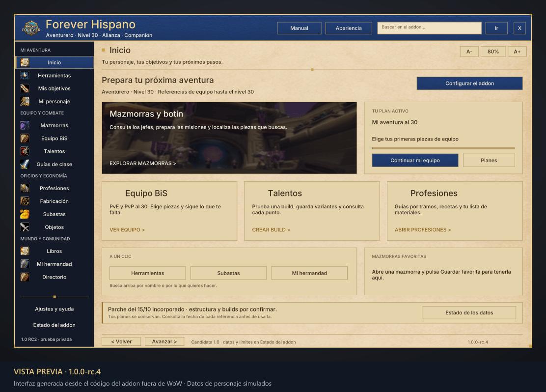Open Equipo BiS from the sidebar

55,139
